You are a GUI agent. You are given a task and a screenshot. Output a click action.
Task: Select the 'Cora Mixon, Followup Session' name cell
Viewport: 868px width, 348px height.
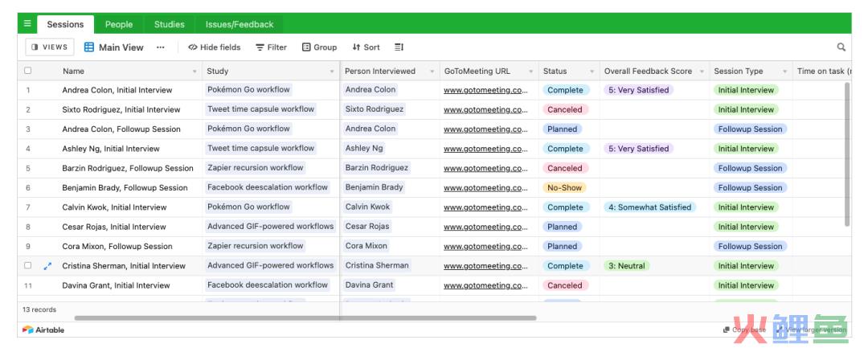[x=117, y=246]
